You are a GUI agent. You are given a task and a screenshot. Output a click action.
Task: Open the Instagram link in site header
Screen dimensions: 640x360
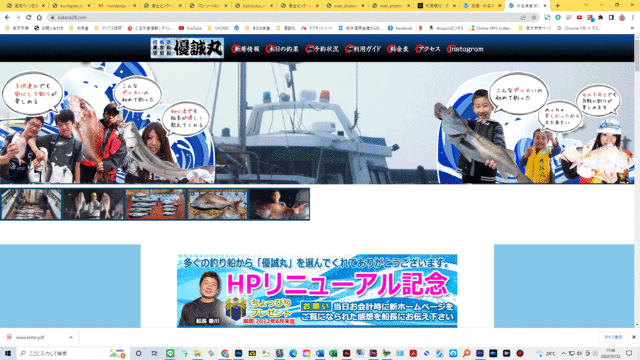pyautogui.click(x=465, y=49)
